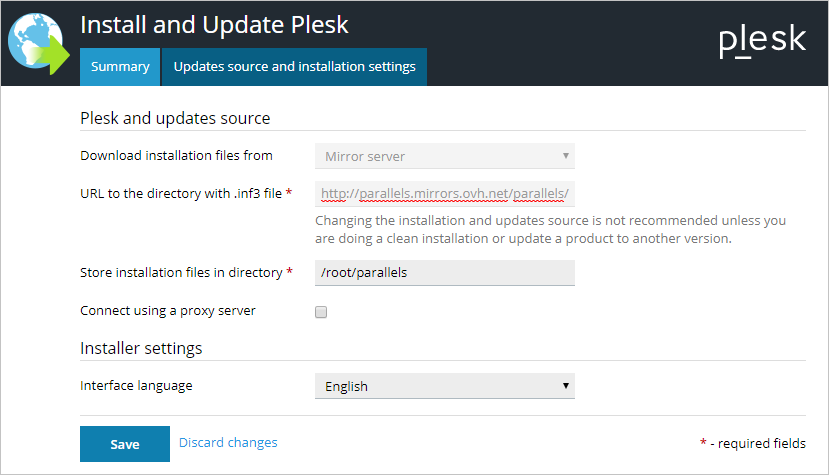Image resolution: width=829 pixels, height=475 pixels.
Task: Click the .inf3 directory URL field
Action: (444, 193)
